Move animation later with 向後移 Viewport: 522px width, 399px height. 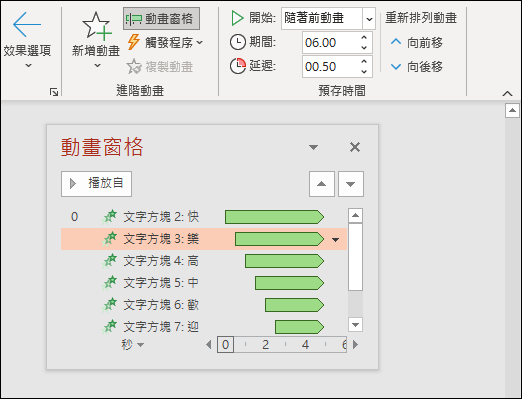[x=417, y=67]
